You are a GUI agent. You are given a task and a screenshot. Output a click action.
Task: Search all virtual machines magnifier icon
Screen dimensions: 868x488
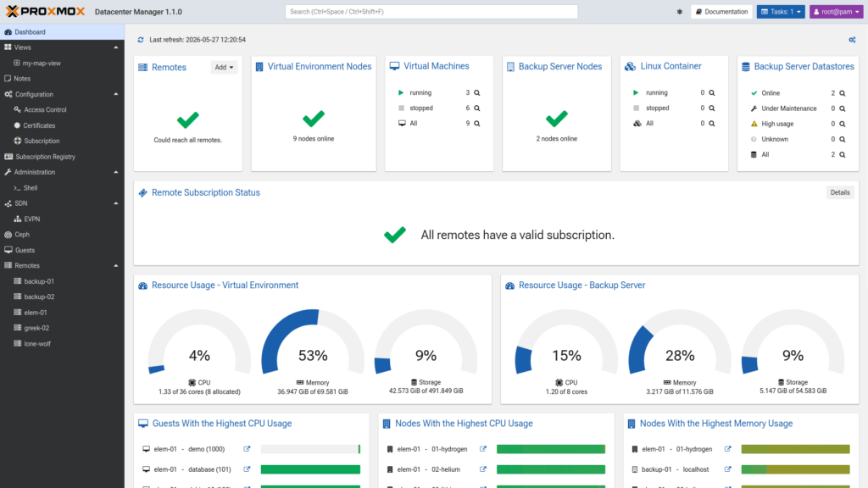476,124
